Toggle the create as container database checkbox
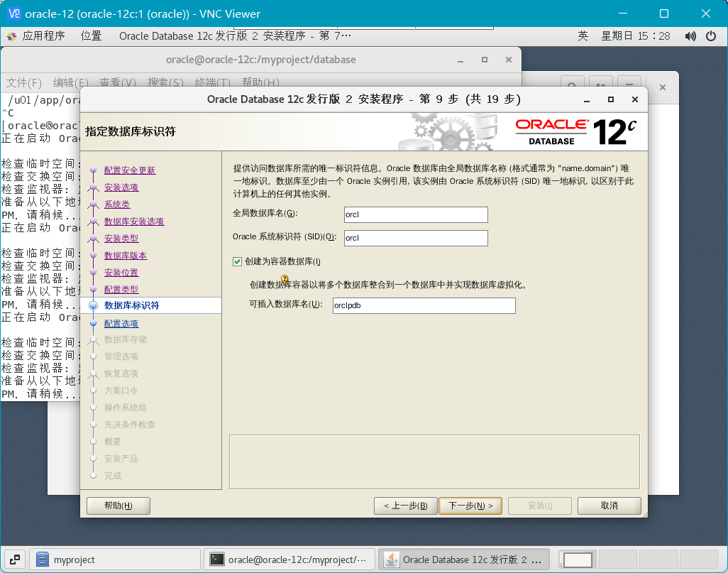Image resolution: width=728 pixels, height=573 pixels. point(237,261)
